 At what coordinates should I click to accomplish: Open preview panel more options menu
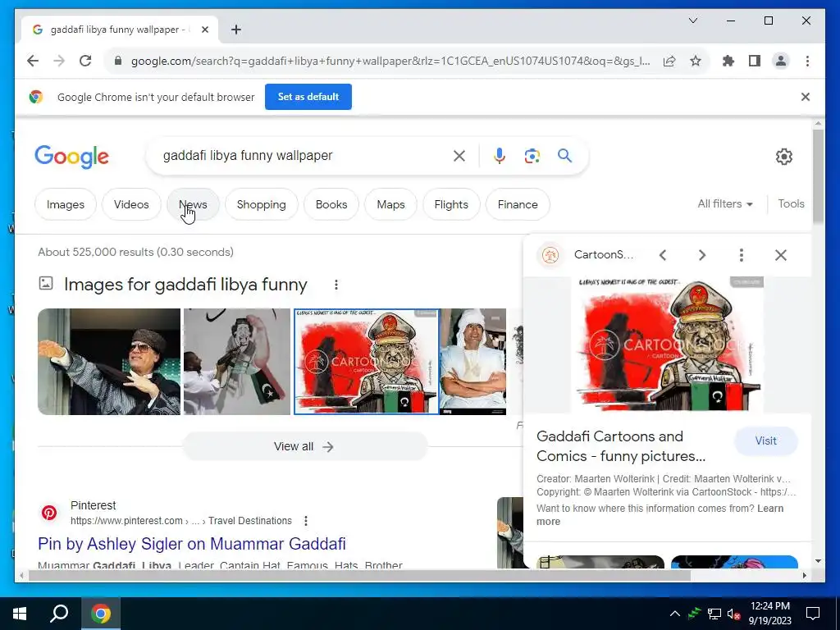[742, 255]
